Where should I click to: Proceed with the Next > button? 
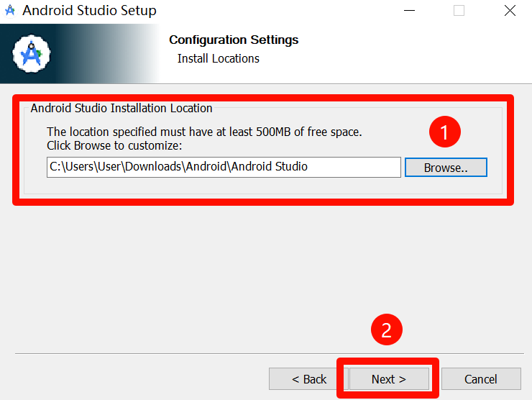tap(389, 379)
